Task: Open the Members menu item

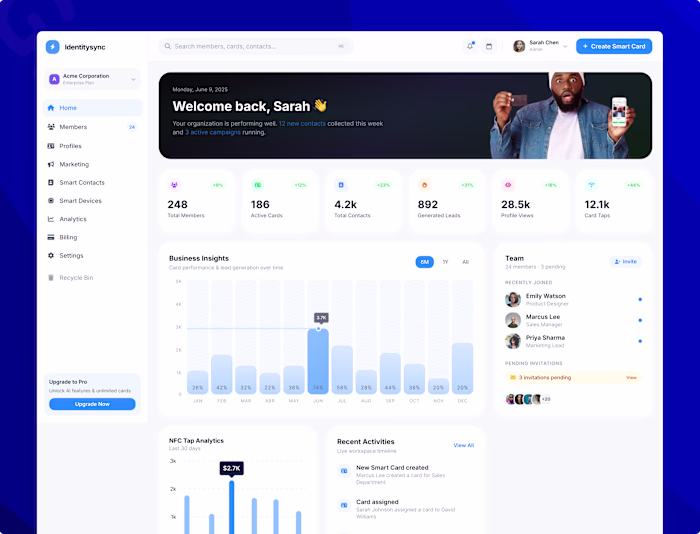Action: (92, 127)
